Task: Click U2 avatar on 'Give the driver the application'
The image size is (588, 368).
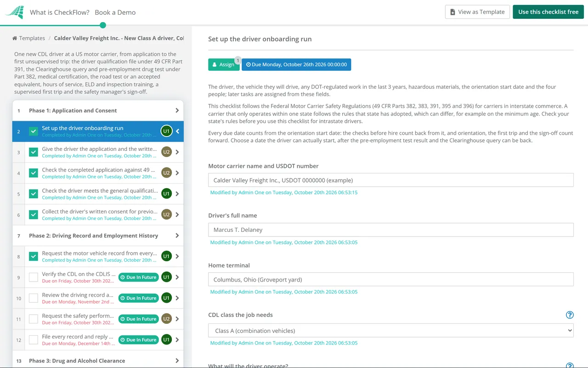Action: [166, 152]
